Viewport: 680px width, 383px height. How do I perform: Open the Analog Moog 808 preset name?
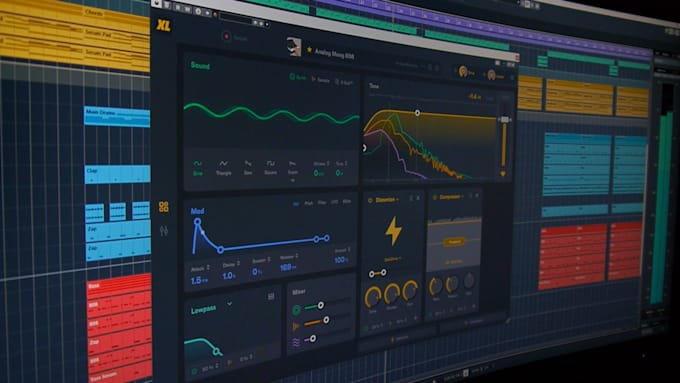(334, 54)
